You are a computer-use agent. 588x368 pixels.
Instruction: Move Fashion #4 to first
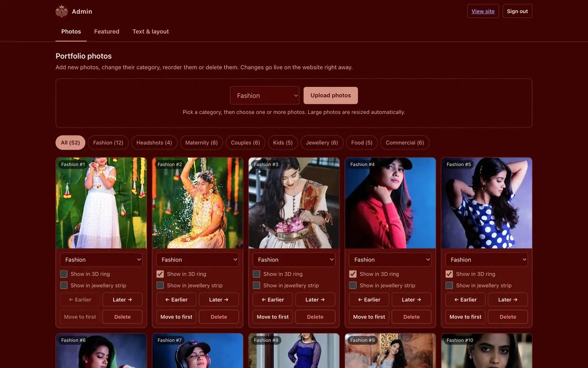point(369,317)
